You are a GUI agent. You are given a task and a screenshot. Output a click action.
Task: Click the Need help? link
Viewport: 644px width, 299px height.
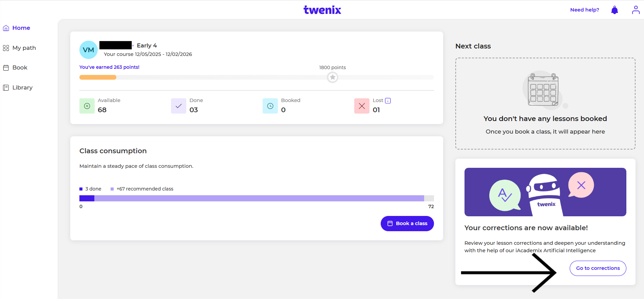(x=584, y=10)
